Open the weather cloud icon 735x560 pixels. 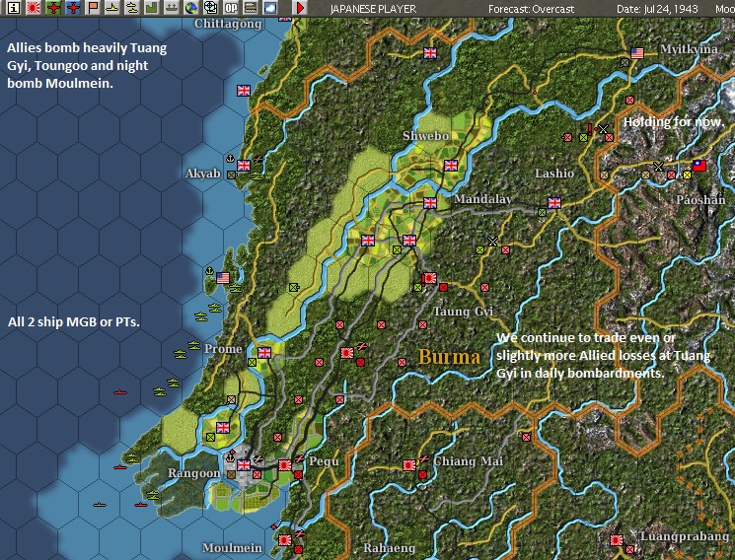tap(270, 8)
